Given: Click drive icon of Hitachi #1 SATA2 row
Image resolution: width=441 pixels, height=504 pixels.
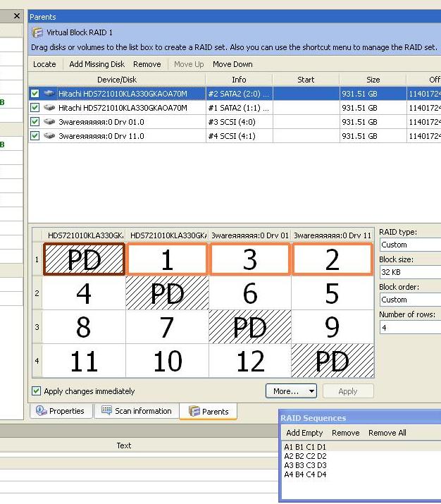Looking at the screenshot, I should (x=49, y=108).
